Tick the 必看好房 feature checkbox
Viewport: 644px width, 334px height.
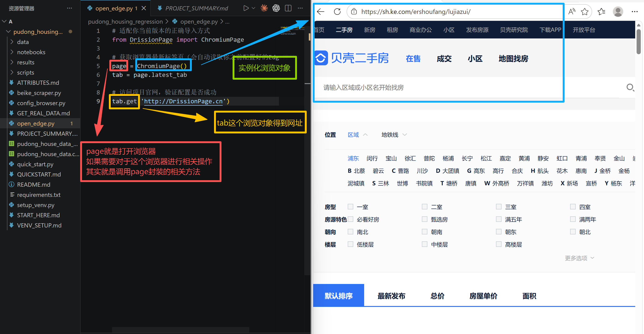click(x=350, y=219)
